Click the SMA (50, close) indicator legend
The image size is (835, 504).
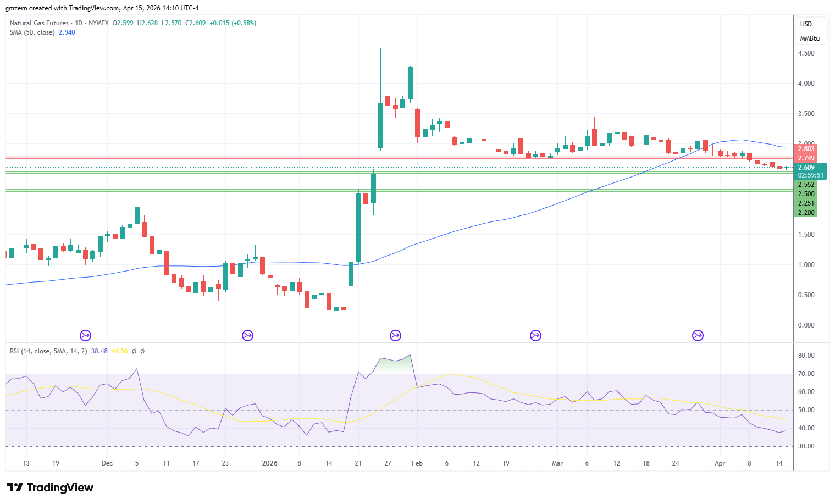pos(32,32)
